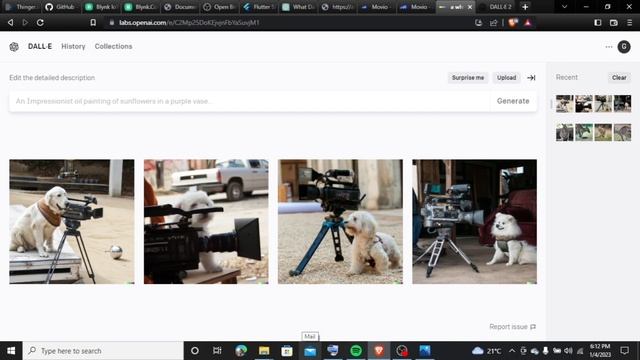Viewport: 640px width, 360px height.
Task: Open the browser hamburger menu
Action: tap(629, 22)
